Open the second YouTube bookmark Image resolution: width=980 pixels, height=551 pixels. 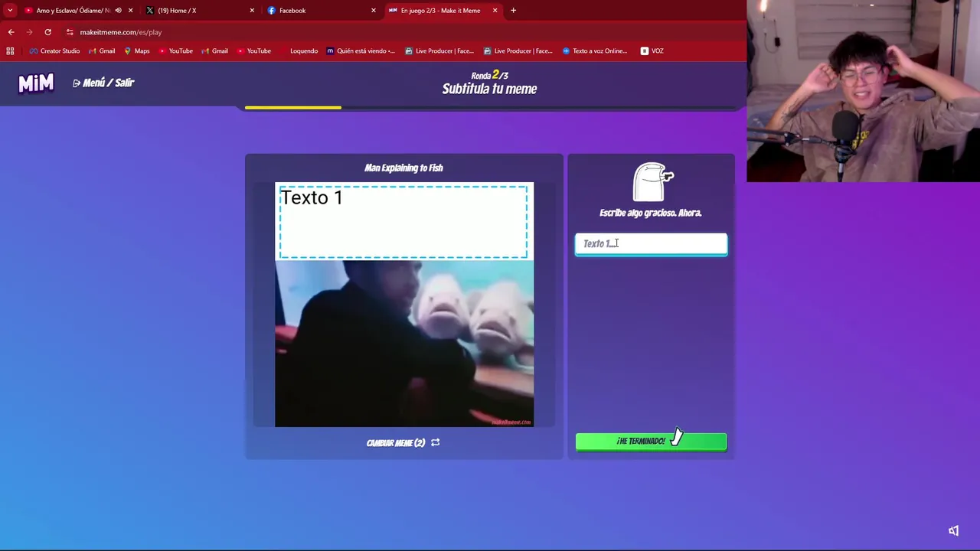[x=253, y=51]
